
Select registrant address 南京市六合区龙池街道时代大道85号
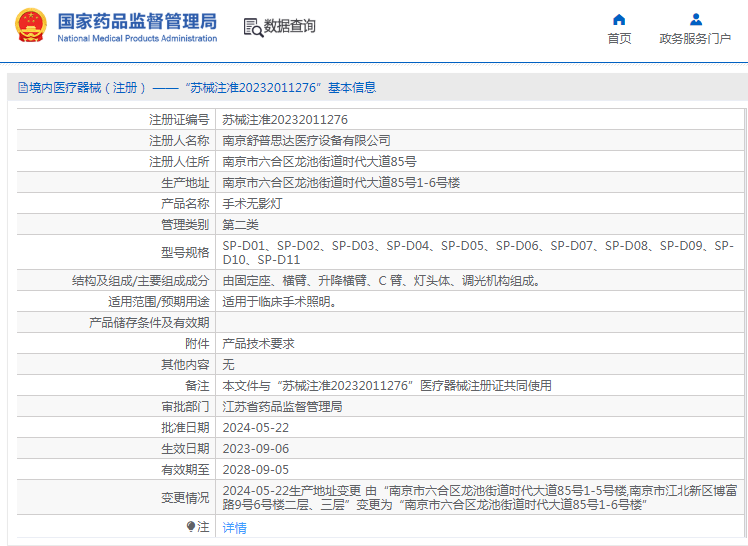click(319, 162)
